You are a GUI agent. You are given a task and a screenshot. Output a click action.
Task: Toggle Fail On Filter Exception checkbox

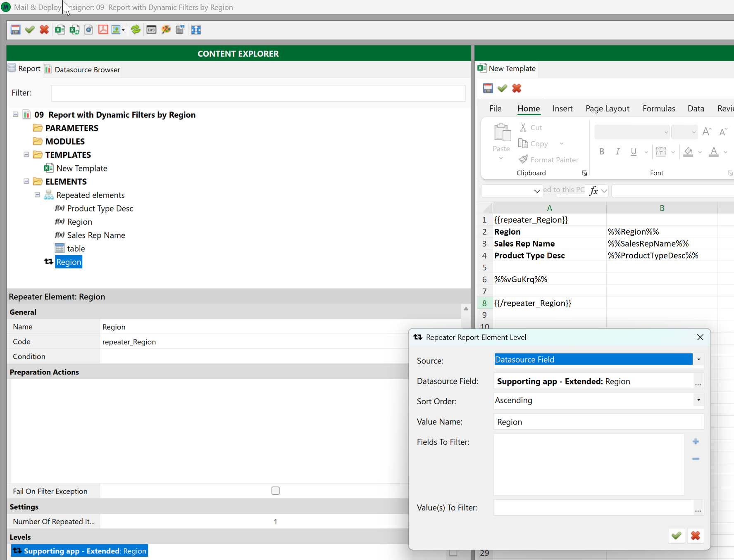(276, 491)
